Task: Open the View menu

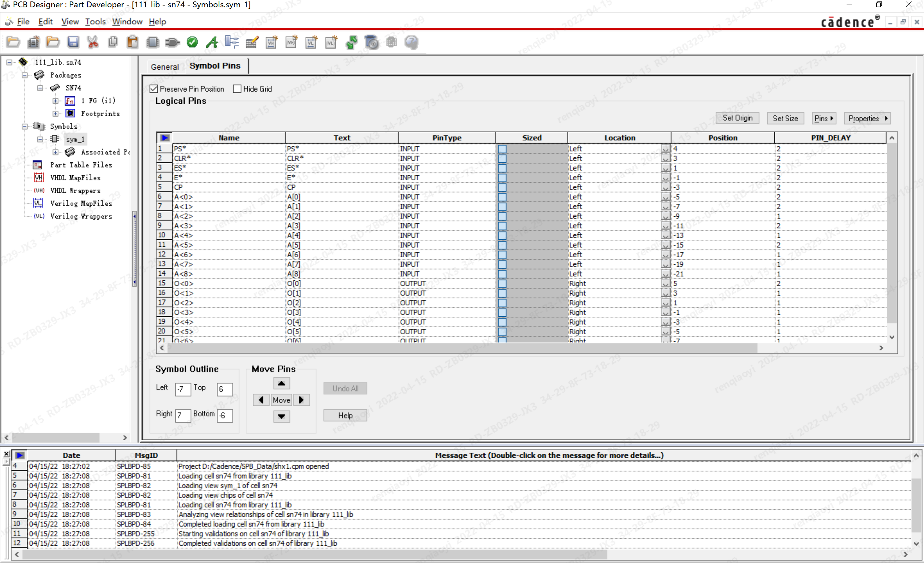Action: pos(70,21)
